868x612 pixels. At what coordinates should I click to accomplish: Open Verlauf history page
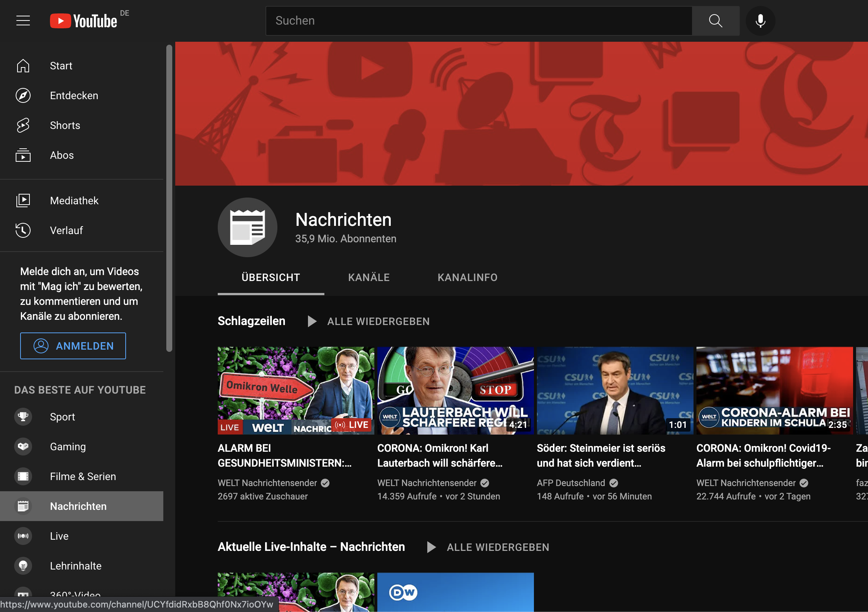(66, 231)
